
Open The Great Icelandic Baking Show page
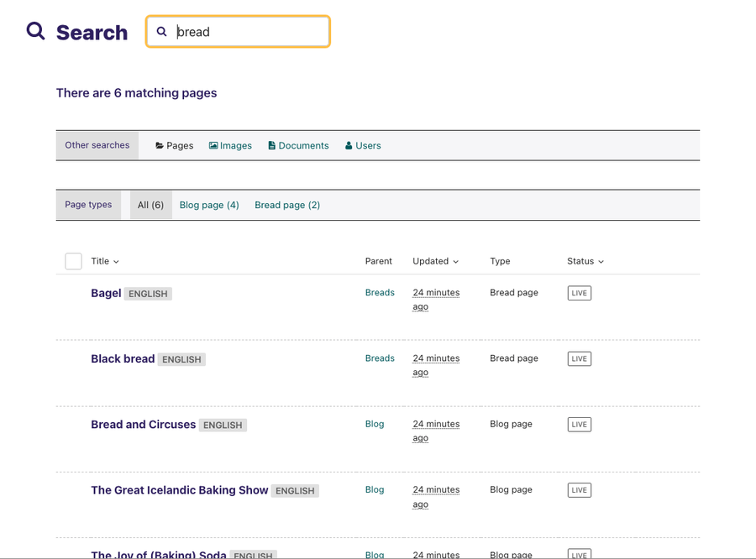[180, 490]
